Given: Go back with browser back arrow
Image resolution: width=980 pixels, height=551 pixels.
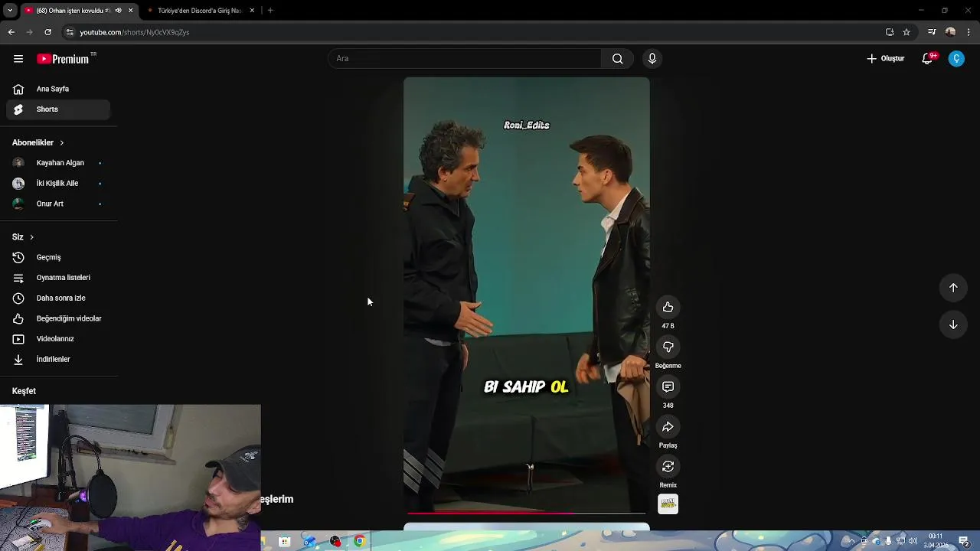Looking at the screenshot, I should [x=11, y=32].
